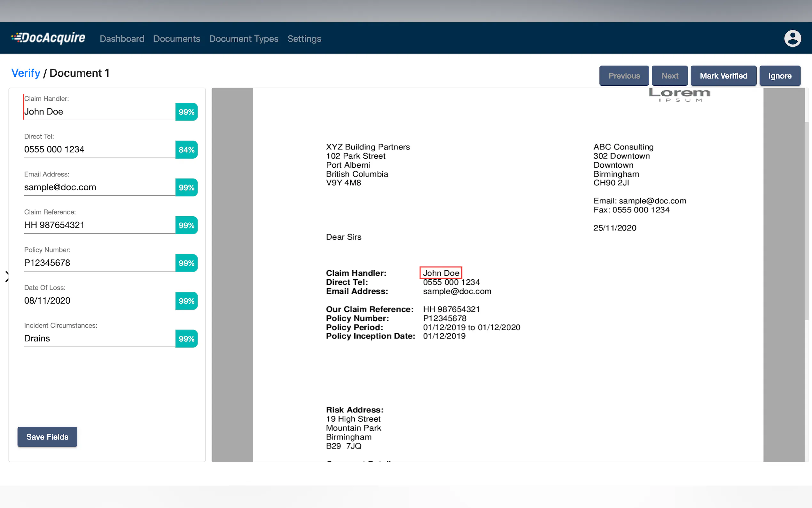The height and width of the screenshot is (508, 812).
Task: Click the 99% badge beside Policy Number
Action: point(186,263)
